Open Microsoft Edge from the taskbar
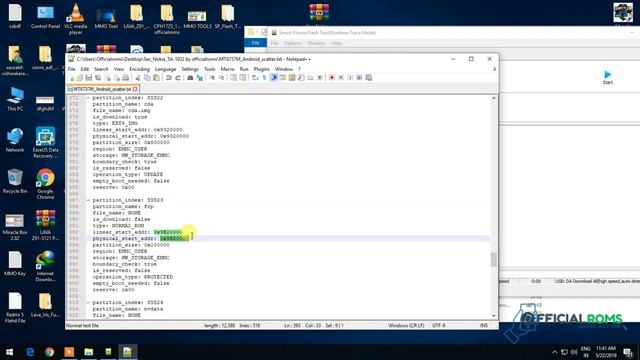 tap(30, 352)
